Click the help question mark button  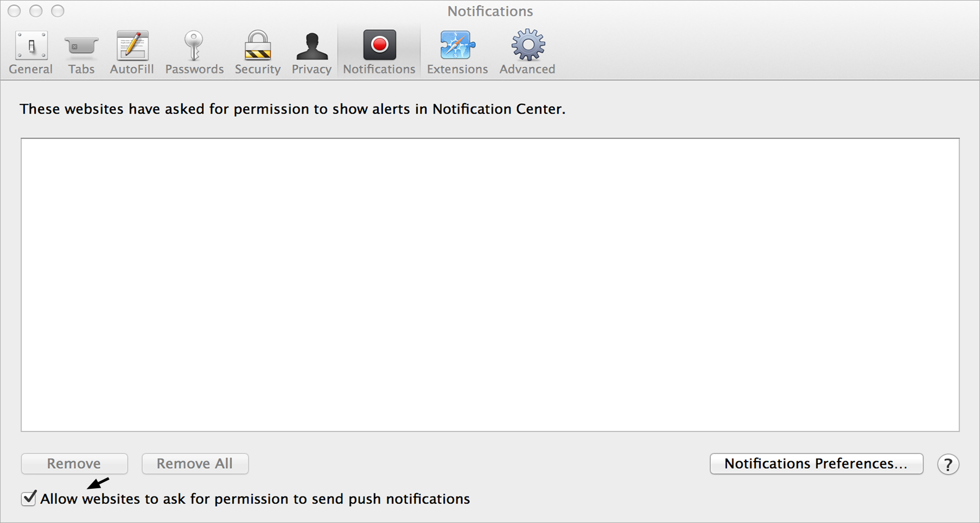pyautogui.click(x=948, y=464)
